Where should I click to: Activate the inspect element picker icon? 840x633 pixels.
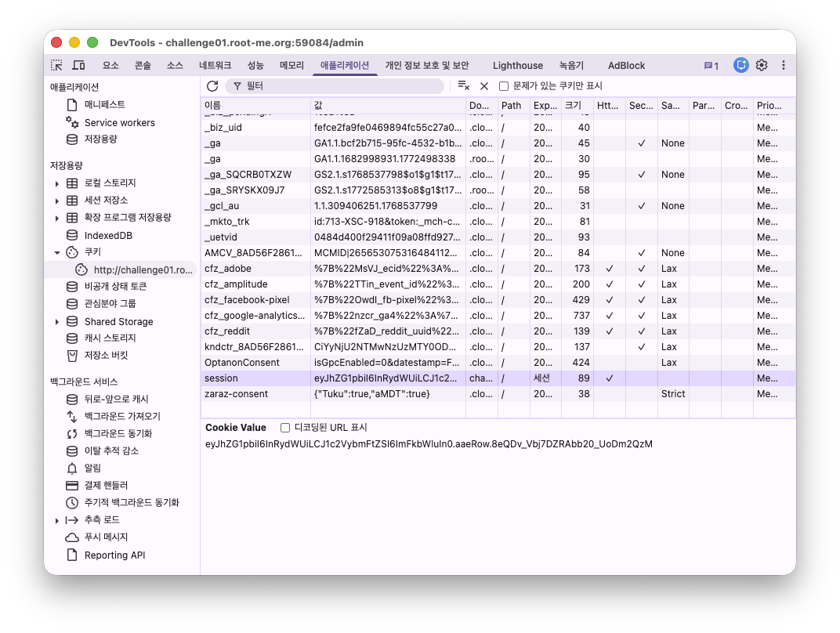click(x=56, y=65)
